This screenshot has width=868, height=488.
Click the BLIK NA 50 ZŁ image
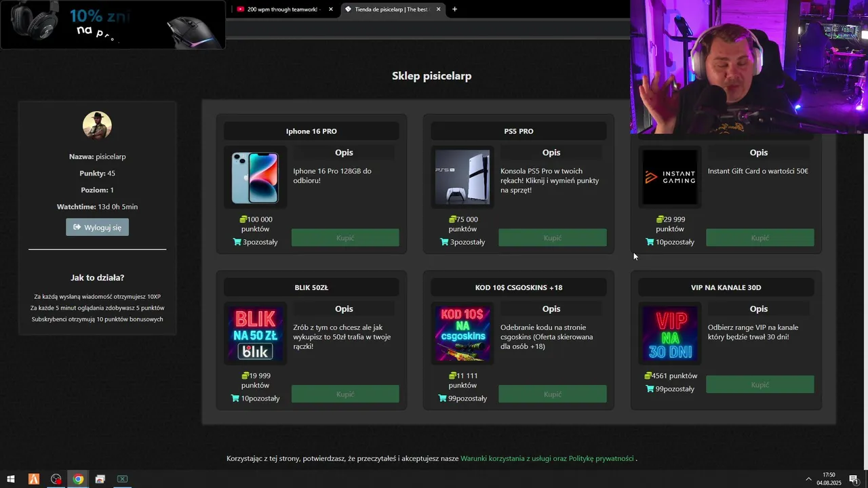[255, 334]
